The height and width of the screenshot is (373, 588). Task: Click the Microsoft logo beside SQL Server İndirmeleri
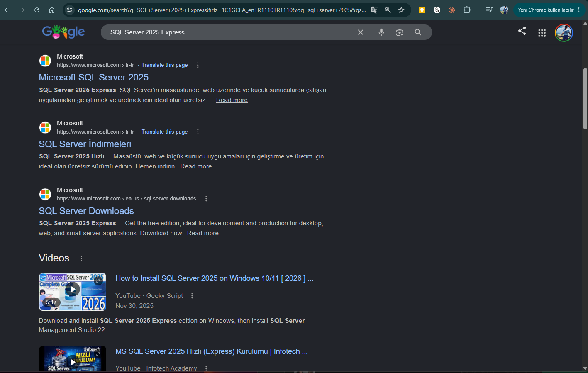pos(45,127)
